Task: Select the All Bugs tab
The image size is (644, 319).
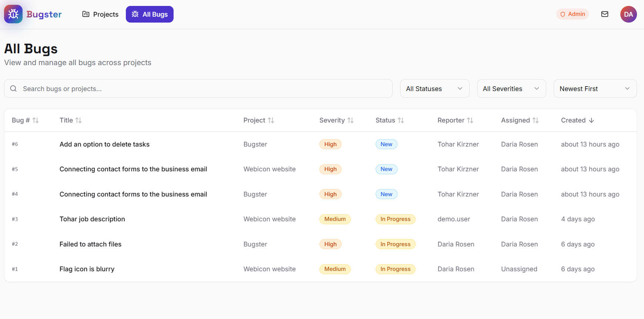Action: (x=150, y=14)
